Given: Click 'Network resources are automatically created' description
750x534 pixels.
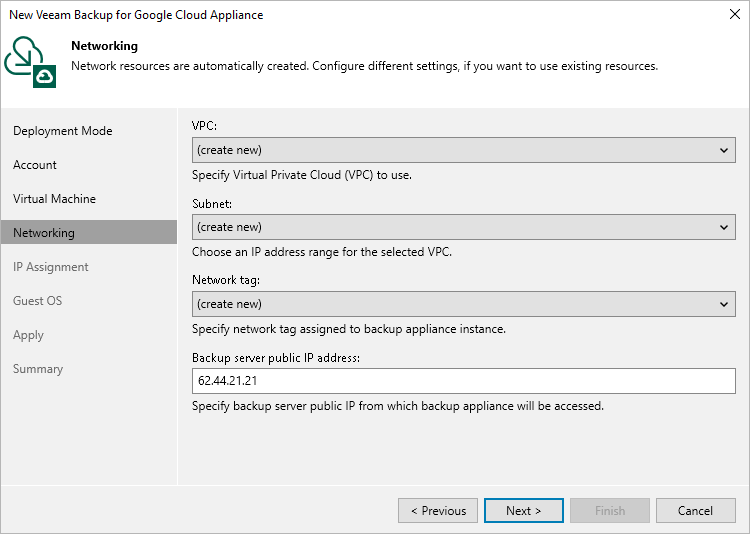Looking at the screenshot, I should (364, 66).
